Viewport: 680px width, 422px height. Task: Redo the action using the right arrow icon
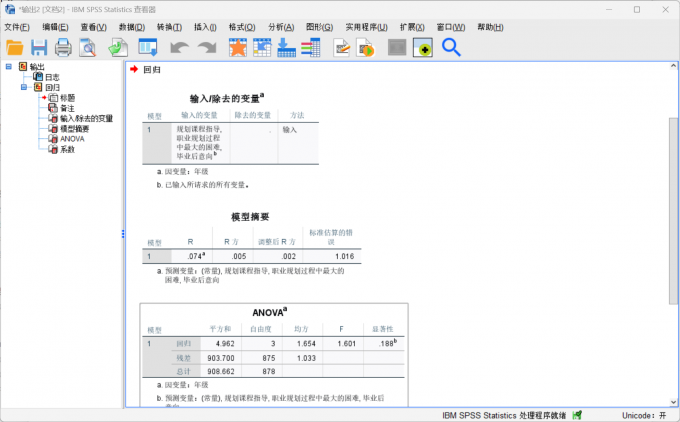[207, 47]
